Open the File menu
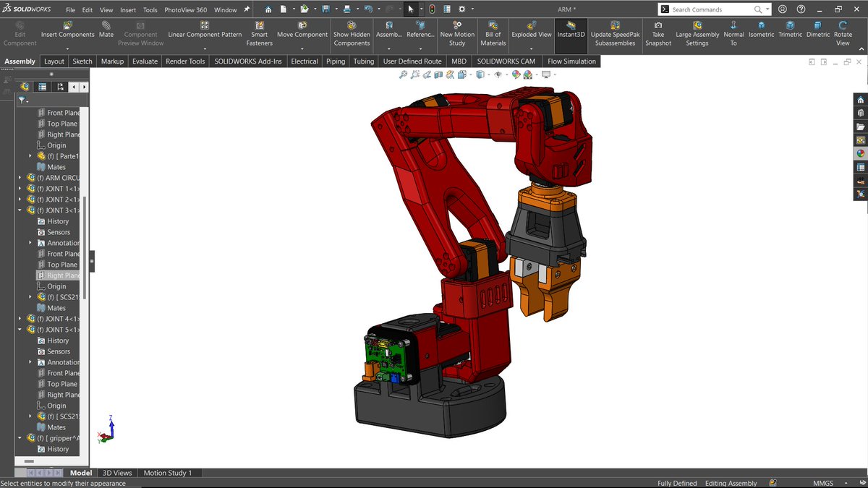868x488 pixels. pyautogui.click(x=70, y=10)
